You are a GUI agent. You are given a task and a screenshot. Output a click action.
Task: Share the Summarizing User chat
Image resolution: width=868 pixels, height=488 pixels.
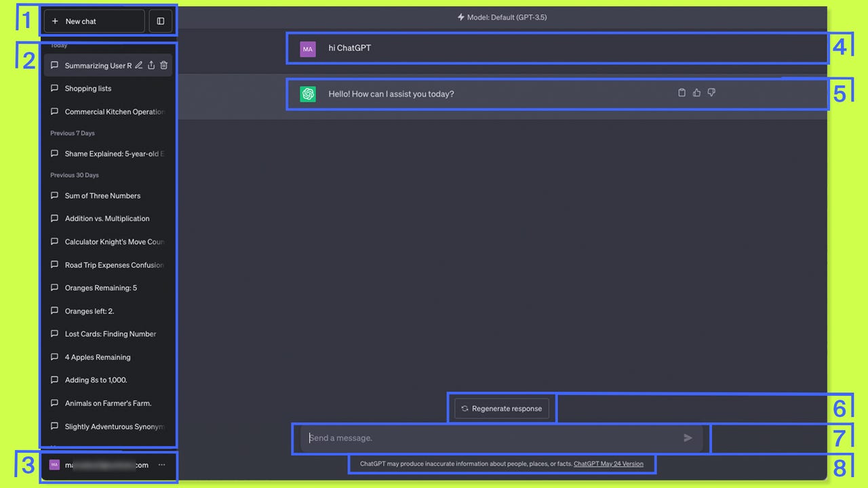[x=151, y=66]
